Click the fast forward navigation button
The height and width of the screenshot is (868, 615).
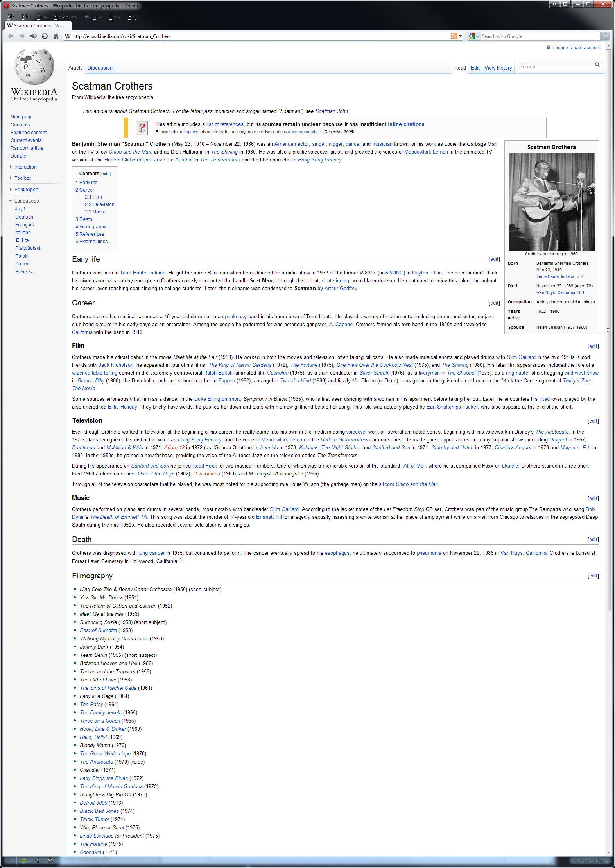point(33,36)
